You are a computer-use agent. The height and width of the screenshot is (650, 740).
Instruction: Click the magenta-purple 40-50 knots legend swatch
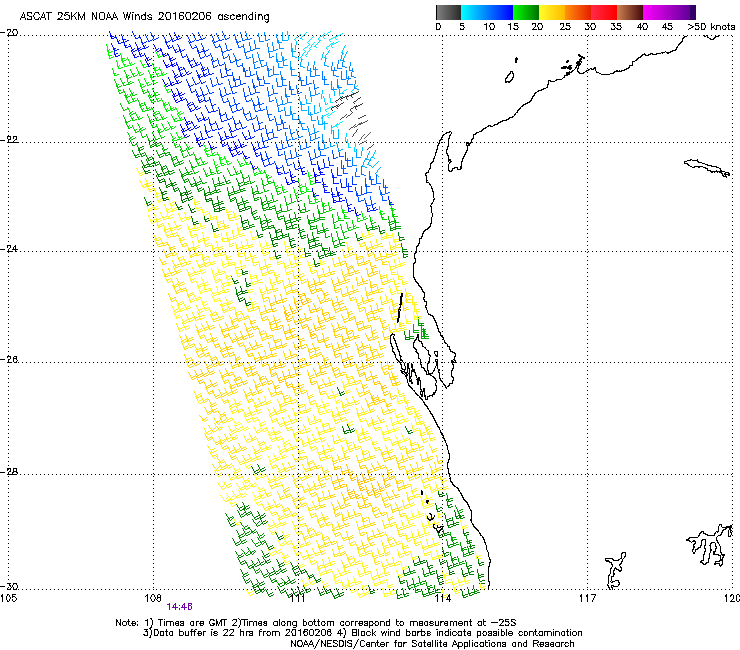669,12
